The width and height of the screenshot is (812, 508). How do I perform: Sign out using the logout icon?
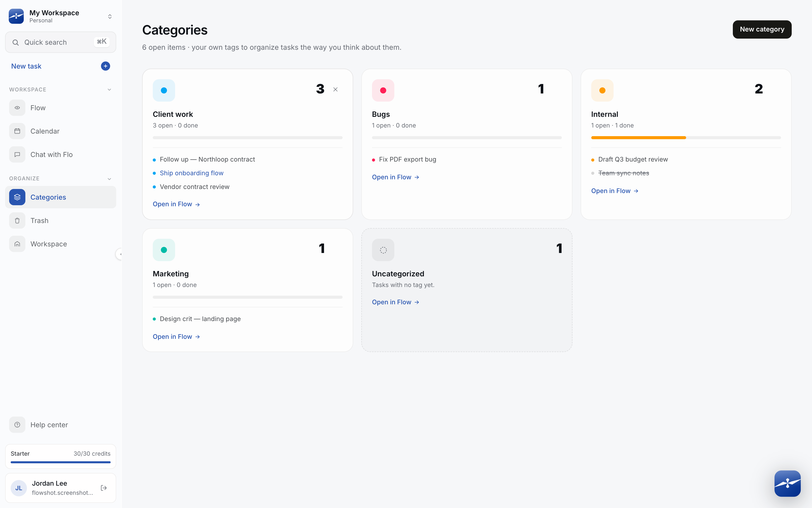(x=104, y=488)
